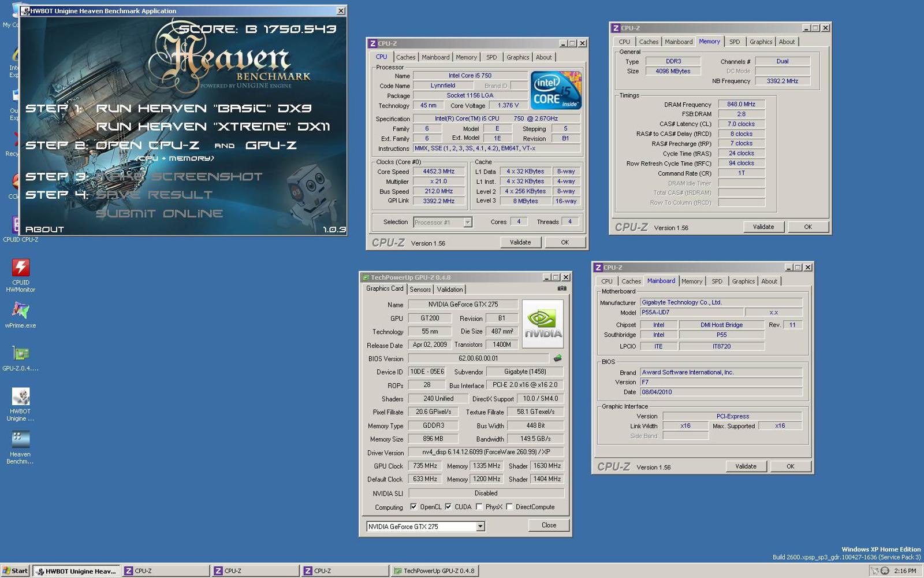Click the GPU Name field NVIDIA GeForce GTX 275
Image resolution: width=924 pixels, height=578 pixels.
pyautogui.click(x=463, y=304)
